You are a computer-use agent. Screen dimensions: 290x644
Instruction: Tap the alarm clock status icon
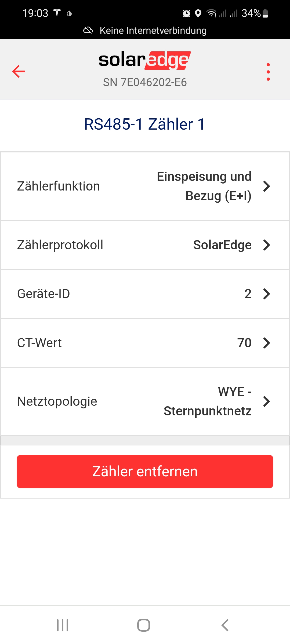tap(186, 13)
